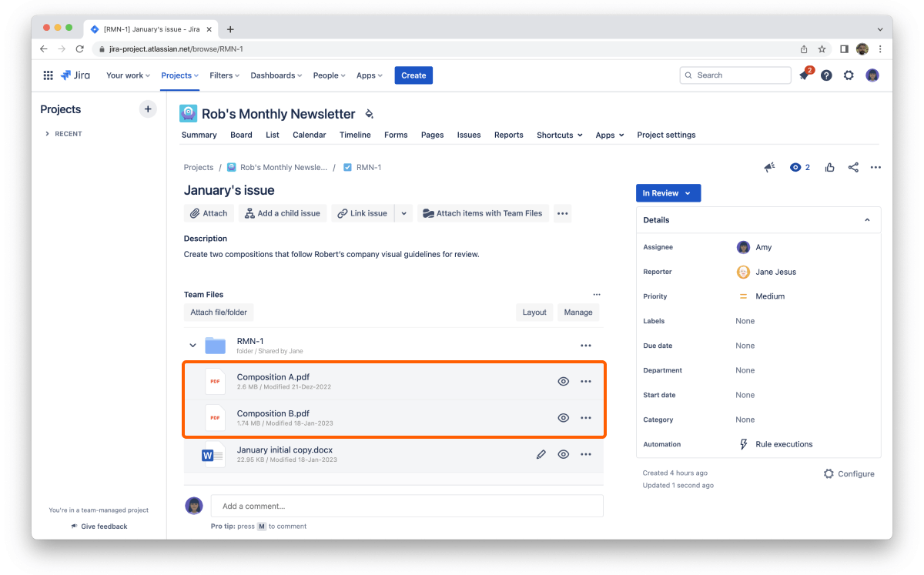Click Attach items with Team Files button

[x=483, y=213]
